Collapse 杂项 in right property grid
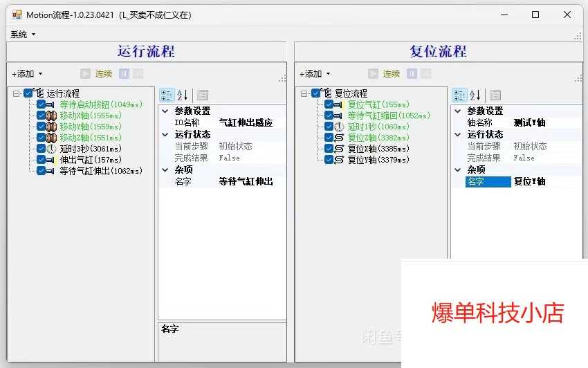Image resolution: width=588 pixels, height=368 pixels. (457, 170)
